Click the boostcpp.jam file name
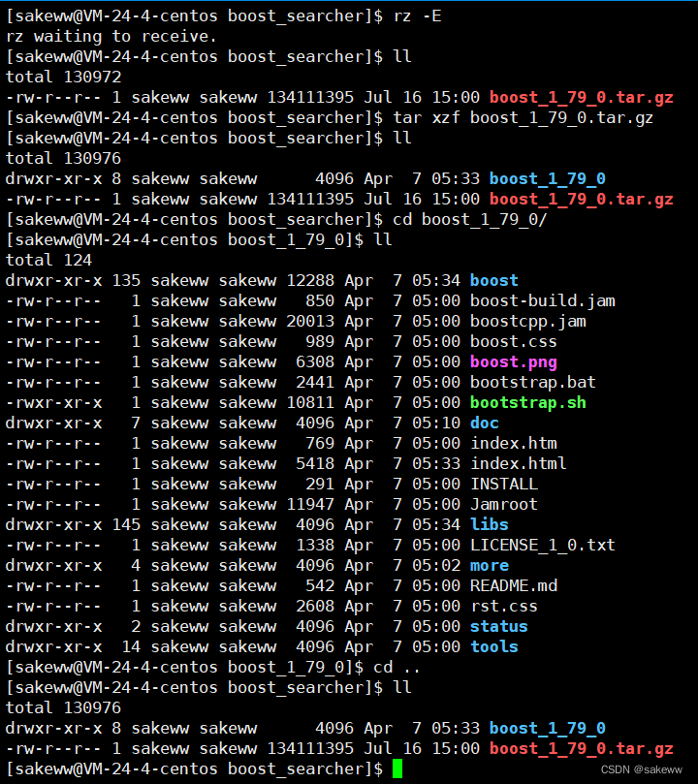Screen dimensions: 698x784 tap(527, 321)
